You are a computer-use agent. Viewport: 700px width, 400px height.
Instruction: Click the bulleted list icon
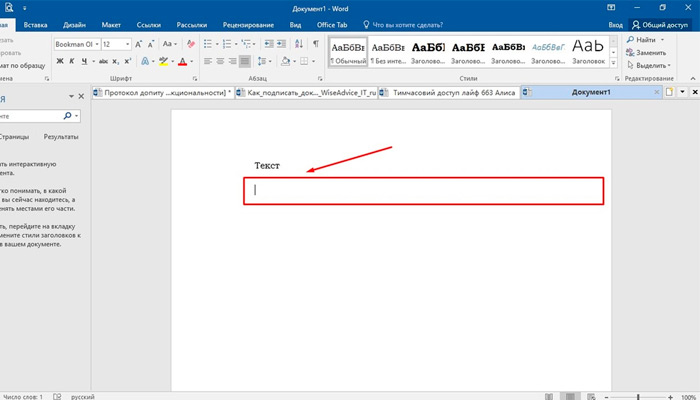click(208, 44)
